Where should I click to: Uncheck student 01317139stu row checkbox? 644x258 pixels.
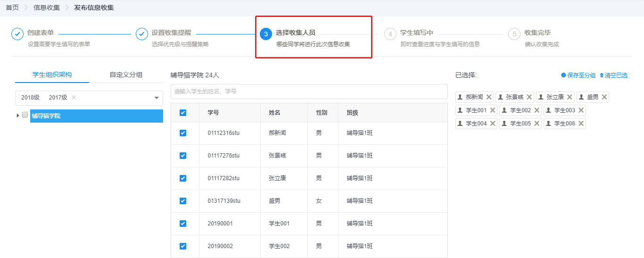pyautogui.click(x=183, y=201)
